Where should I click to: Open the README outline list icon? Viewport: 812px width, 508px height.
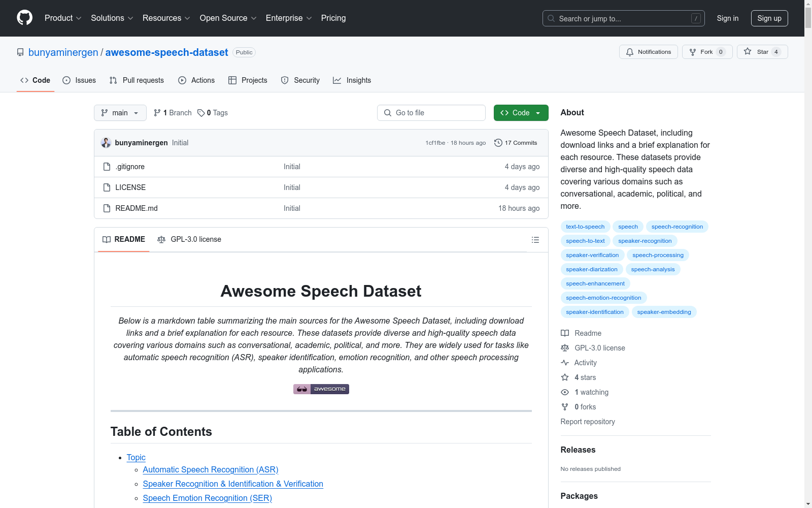click(535, 240)
